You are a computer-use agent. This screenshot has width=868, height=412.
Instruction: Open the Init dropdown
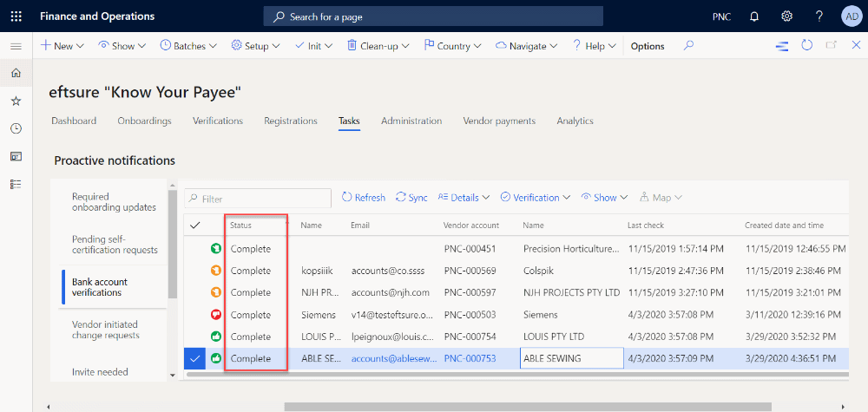(x=313, y=47)
